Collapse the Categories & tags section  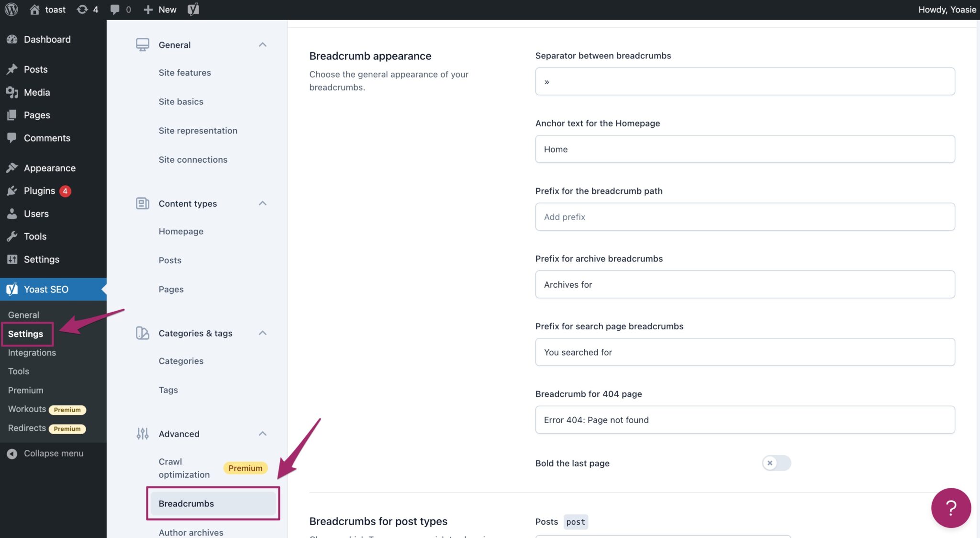pos(262,333)
